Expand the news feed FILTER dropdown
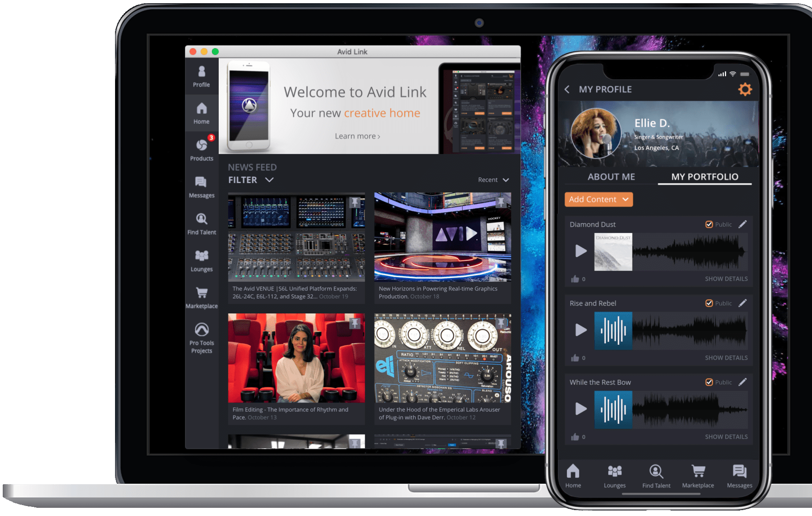This screenshot has height=516, width=812. (251, 180)
